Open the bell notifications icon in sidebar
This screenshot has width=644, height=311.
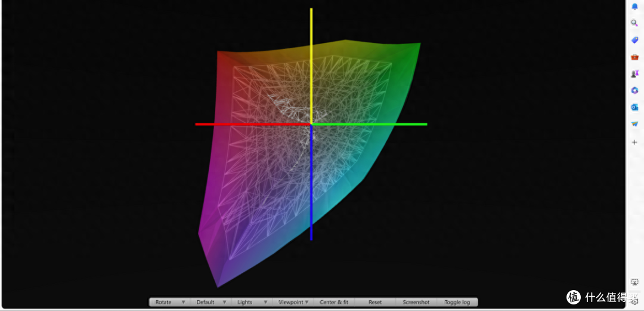pos(634,6)
